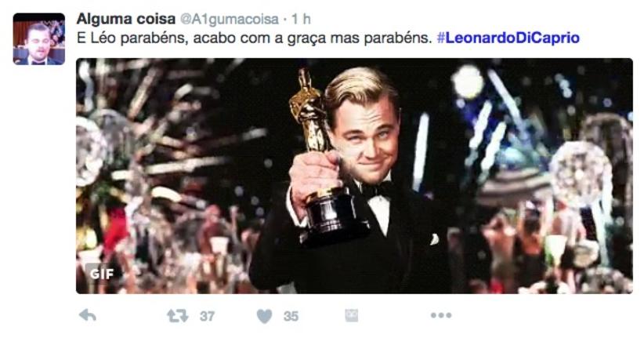Screen dimensions: 644x338
Task: Open the profile avatar thumbnail
Action: coord(39,39)
